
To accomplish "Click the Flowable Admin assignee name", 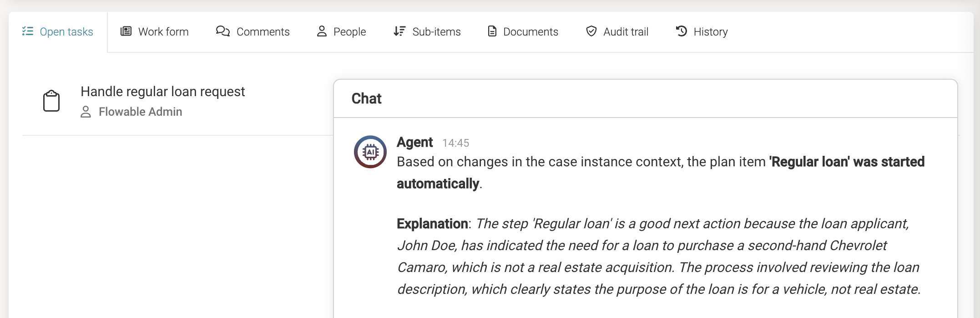I will coord(140,112).
